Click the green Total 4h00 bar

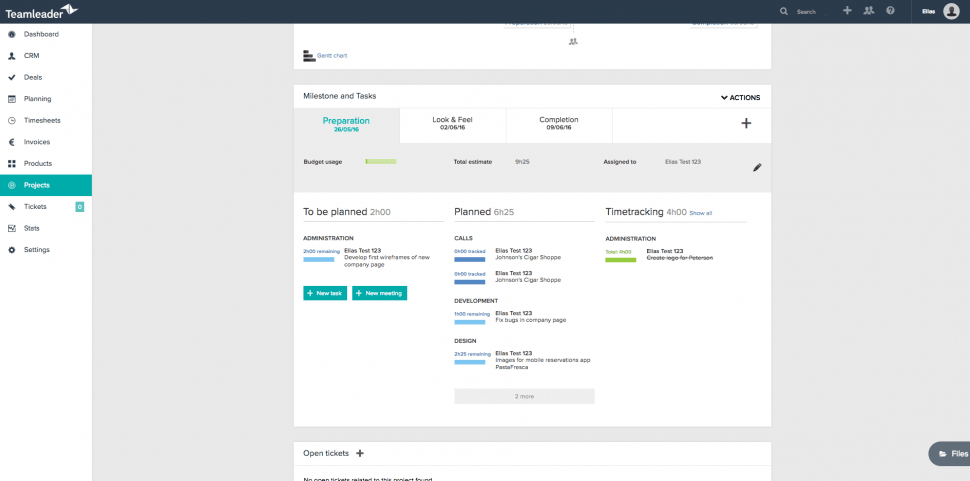tap(620, 260)
